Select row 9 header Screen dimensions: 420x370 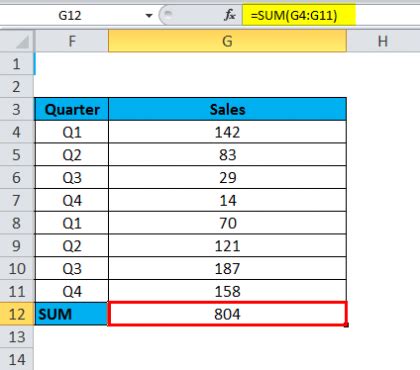17,246
